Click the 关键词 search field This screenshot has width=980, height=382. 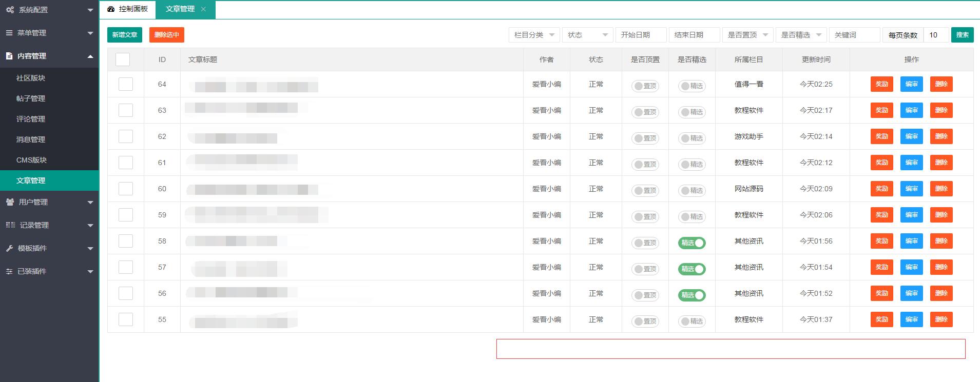coord(855,35)
